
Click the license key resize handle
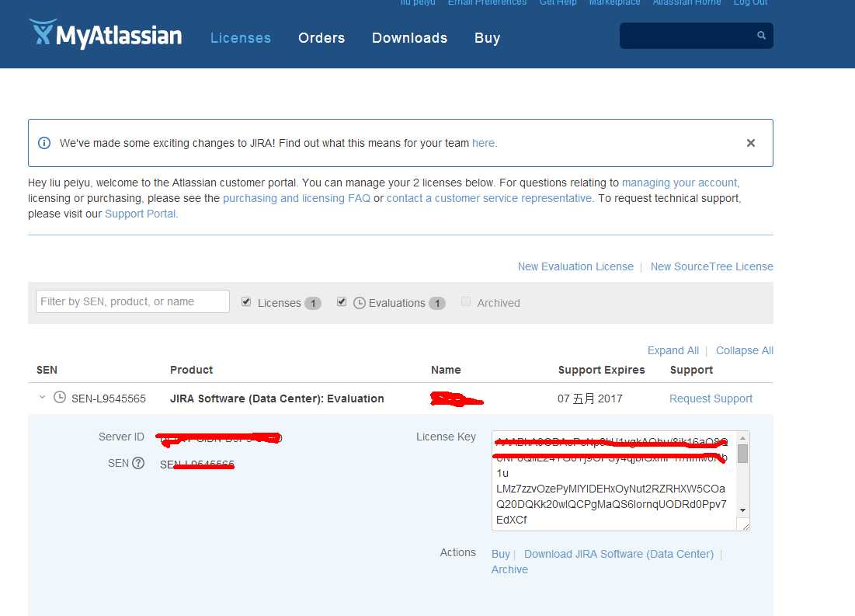pos(746,526)
